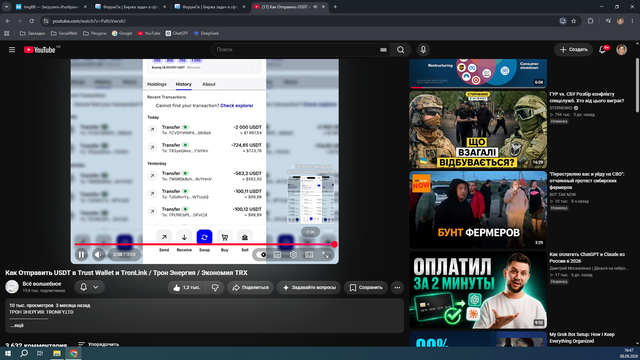Image resolution: width=640 pixels, height=360 pixels.
Task: Close the active YouTube browser tab
Action: tap(323, 7)
